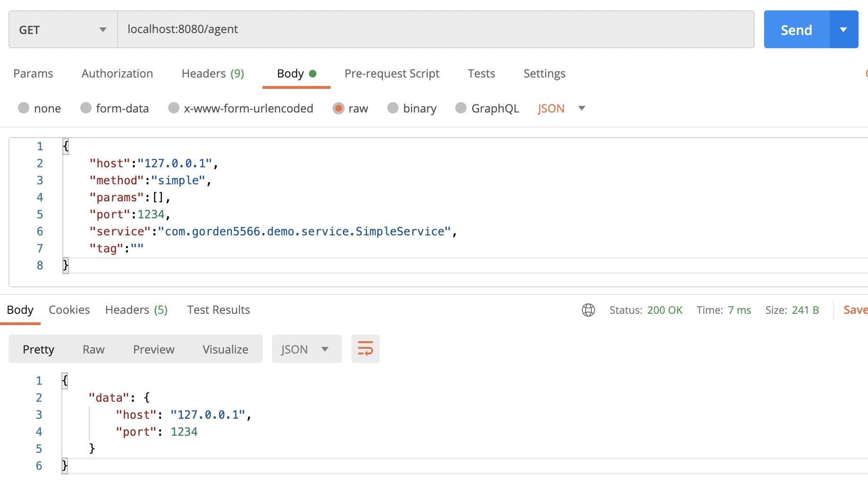Switch to the Test Results tab
The height and width of the screenshot is (483, 868).
click(x=219, y=310)
